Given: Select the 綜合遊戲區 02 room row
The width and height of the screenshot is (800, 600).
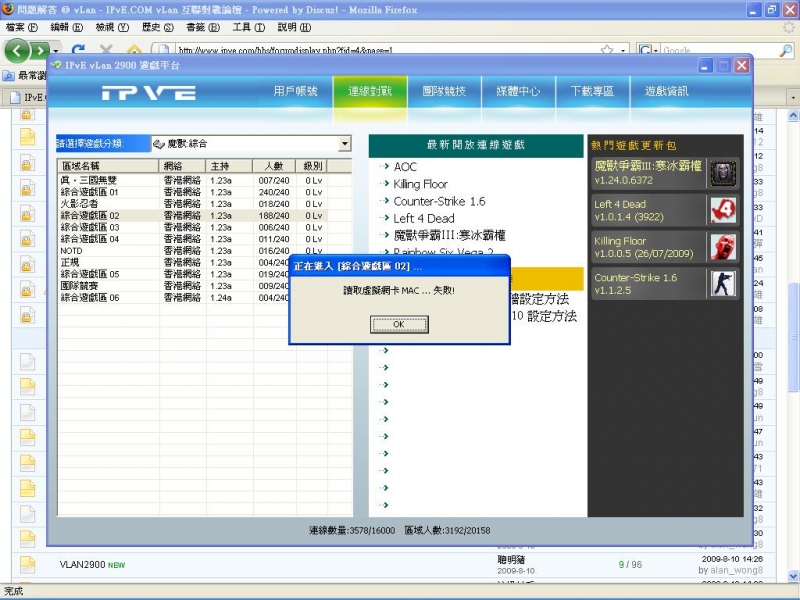Looking at the screenshot, I should pos(120,215).
